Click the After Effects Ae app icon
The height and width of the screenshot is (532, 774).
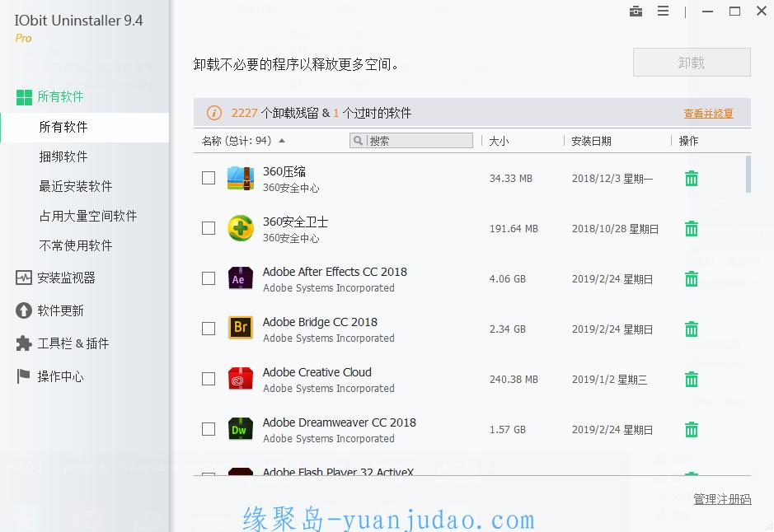click(x=241, y=278)
